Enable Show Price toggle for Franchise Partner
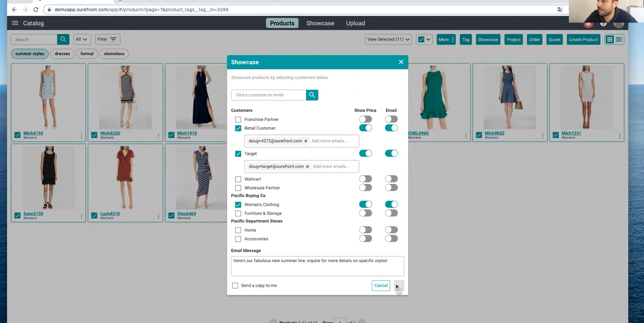644x323 pixels. [365, 120]
